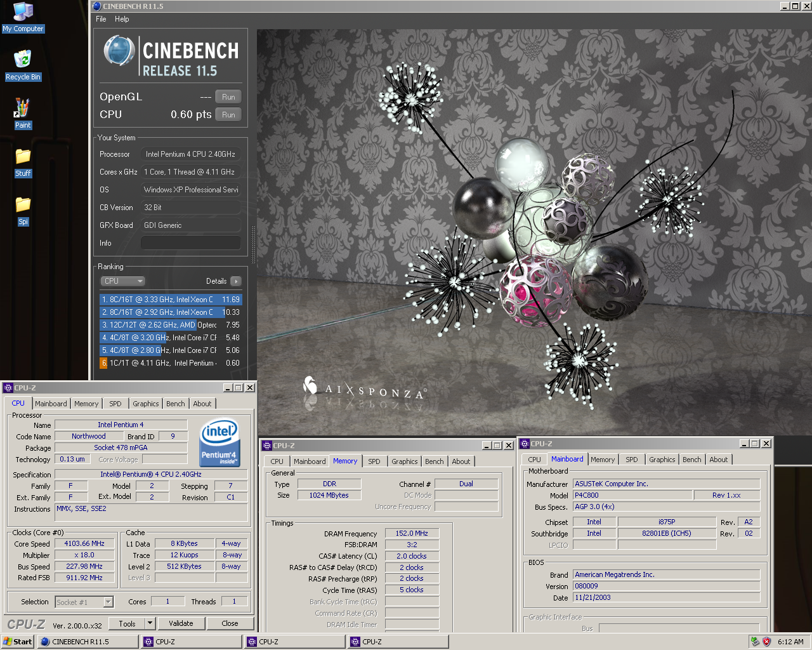
Task: Run the CPU benchmark
Action: point(228,115)
